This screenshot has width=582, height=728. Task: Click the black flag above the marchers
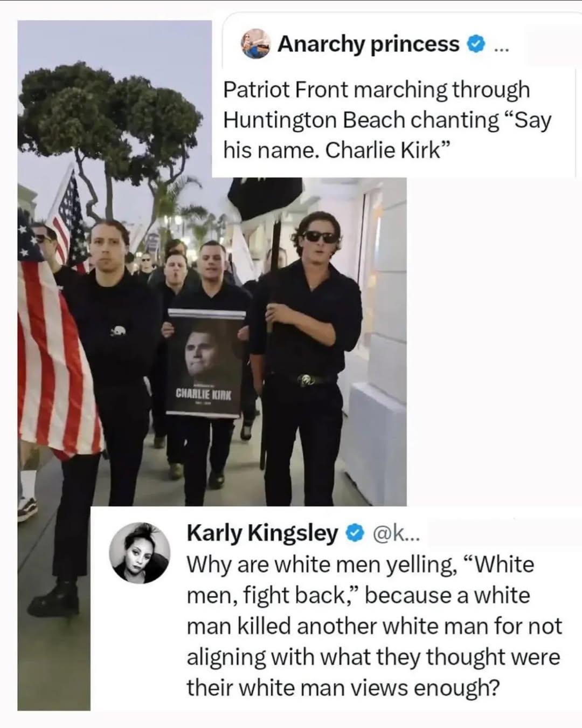tap(264, 197)
